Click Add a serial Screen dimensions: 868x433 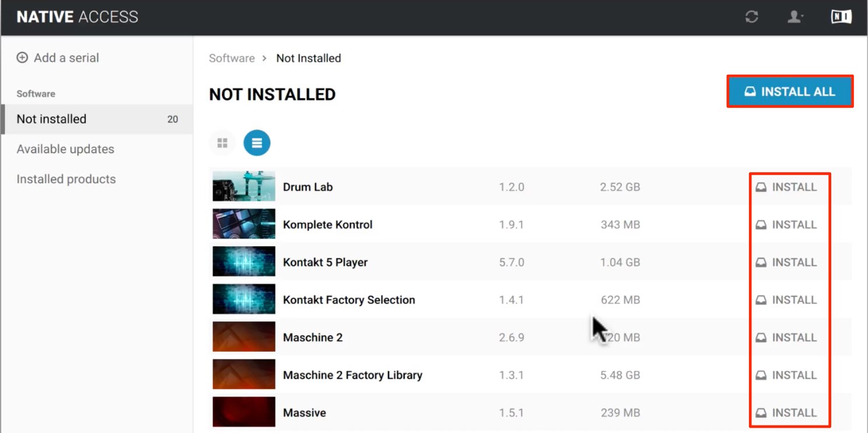pyautogui.click(x=58, y=58)
